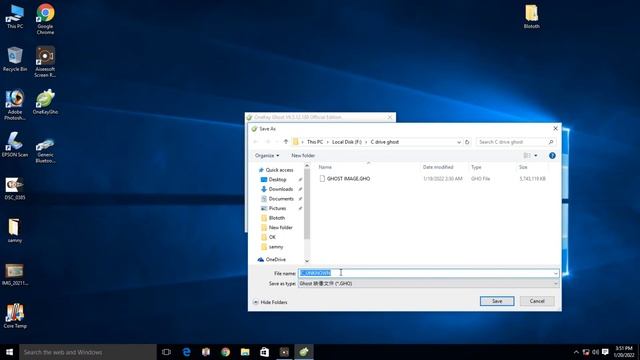Viewport: 640px width, 360px height.
Task: Go up one folder level
Action: tap(286, 142)
